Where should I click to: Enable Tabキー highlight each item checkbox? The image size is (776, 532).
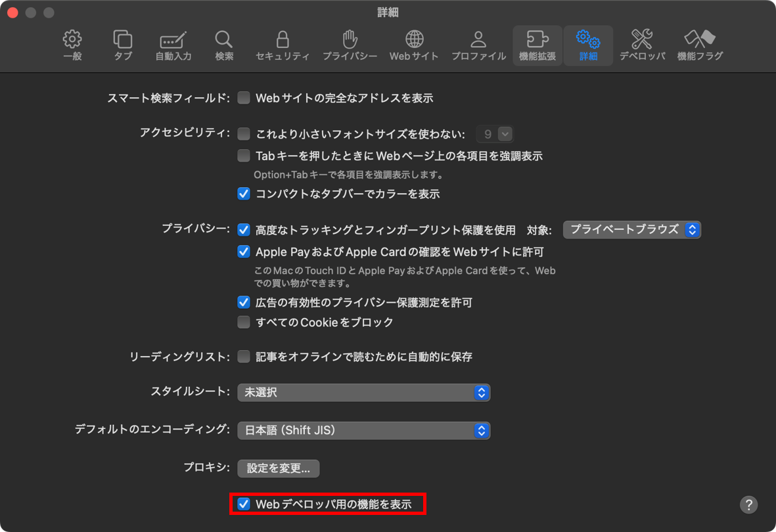(x=244, y=156)
